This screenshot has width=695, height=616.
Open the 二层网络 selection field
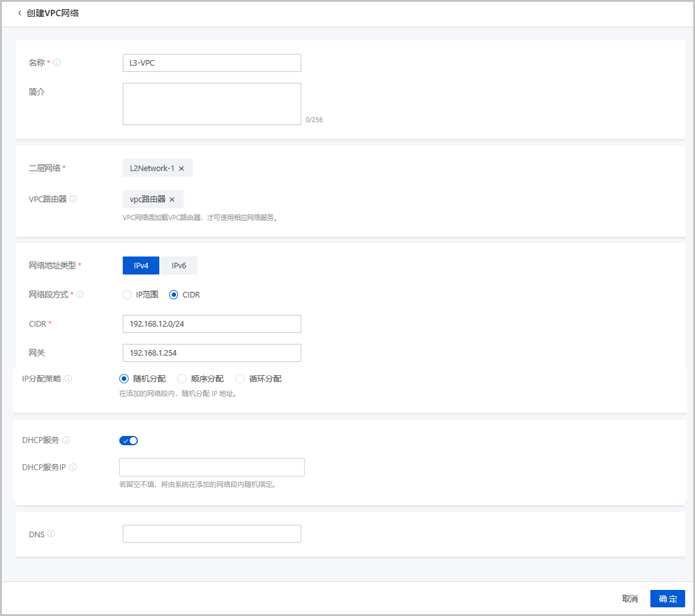point(243,167)
